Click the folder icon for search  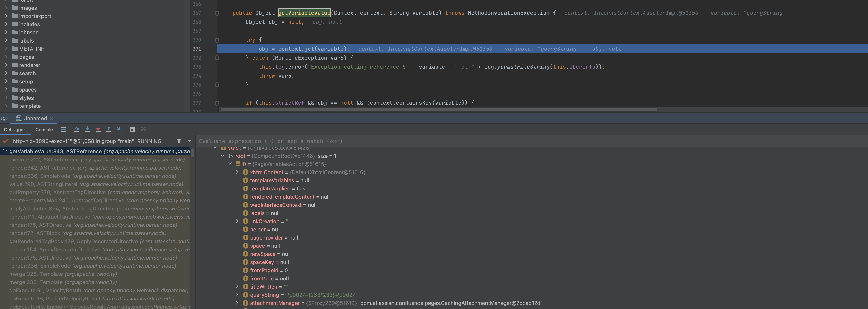(x=15, y=73)
